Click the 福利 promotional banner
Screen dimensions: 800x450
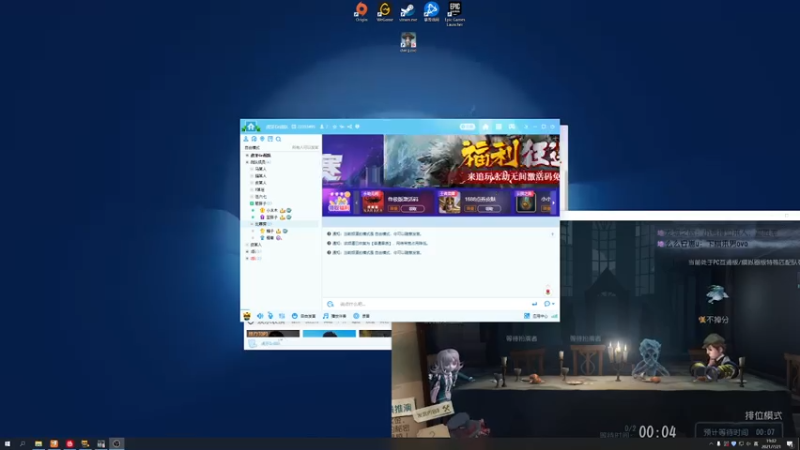pos(472,161)
